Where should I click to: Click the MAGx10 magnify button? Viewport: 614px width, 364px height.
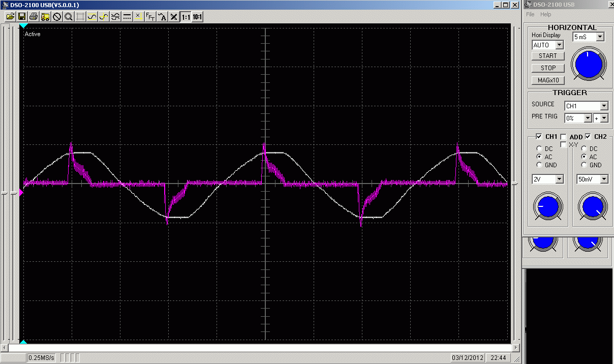point(548,80)
